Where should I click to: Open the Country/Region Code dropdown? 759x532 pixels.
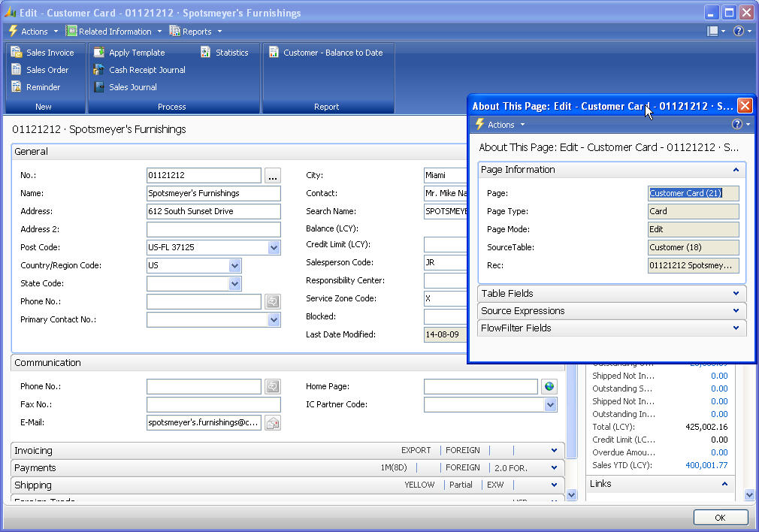point(234,265)
